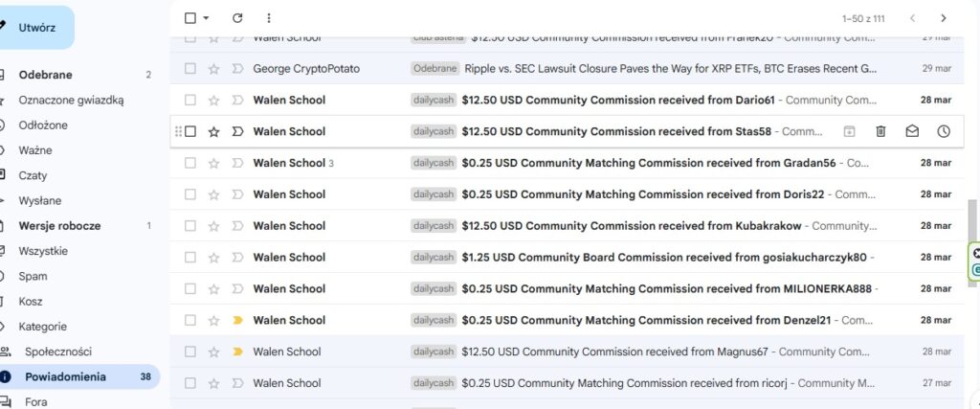Snooze the Stas58 commission email

pos(944,131)
